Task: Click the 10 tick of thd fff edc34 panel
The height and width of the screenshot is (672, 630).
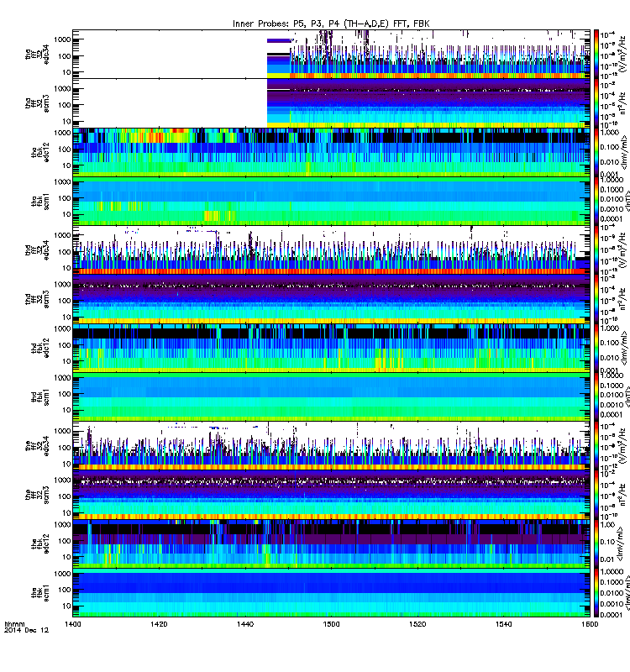Action: [x=66, y=268]
